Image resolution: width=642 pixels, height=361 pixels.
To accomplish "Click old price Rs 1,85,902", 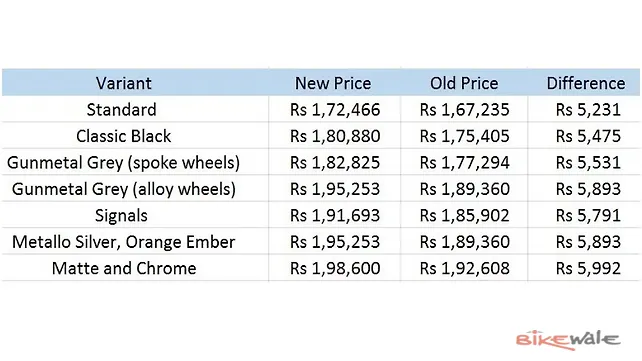I will click(465, 216).
